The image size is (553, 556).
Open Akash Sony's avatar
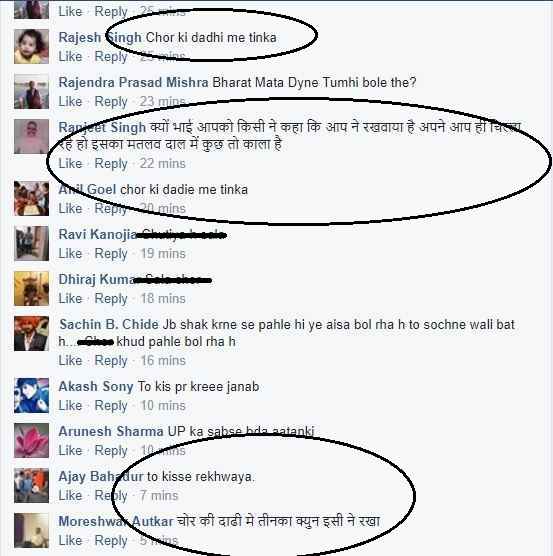pos(31,396)
